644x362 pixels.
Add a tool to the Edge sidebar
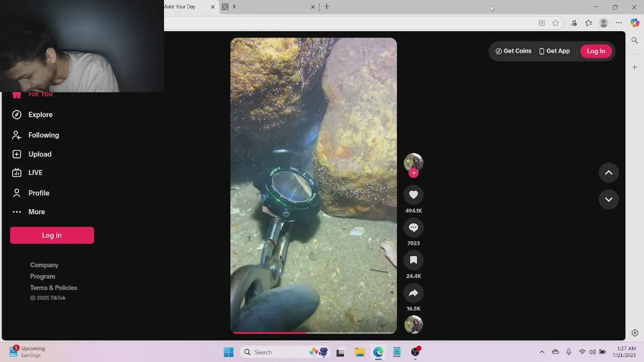pos(634,67)
